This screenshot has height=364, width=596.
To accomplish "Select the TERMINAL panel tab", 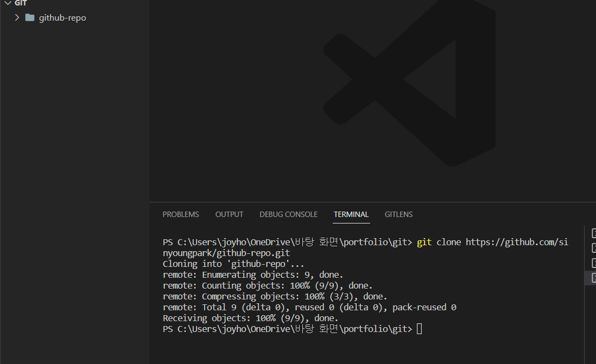I will [351, 214].
